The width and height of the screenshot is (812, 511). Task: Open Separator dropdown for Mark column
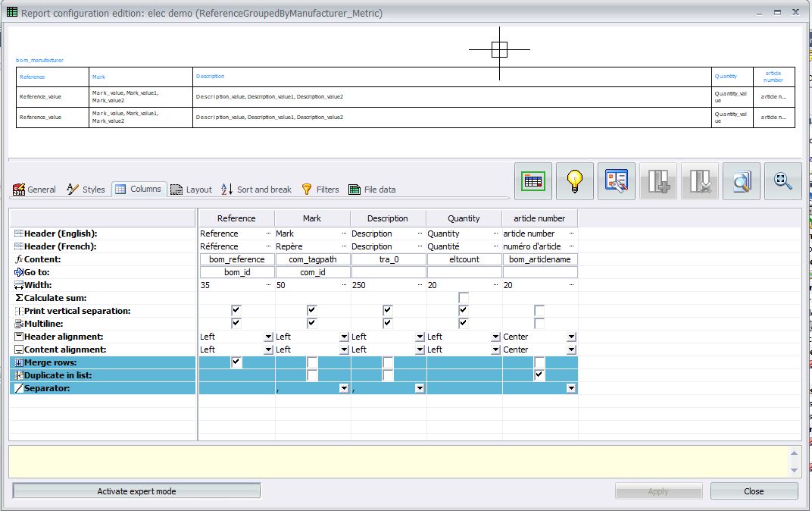[x=344, y=388]
